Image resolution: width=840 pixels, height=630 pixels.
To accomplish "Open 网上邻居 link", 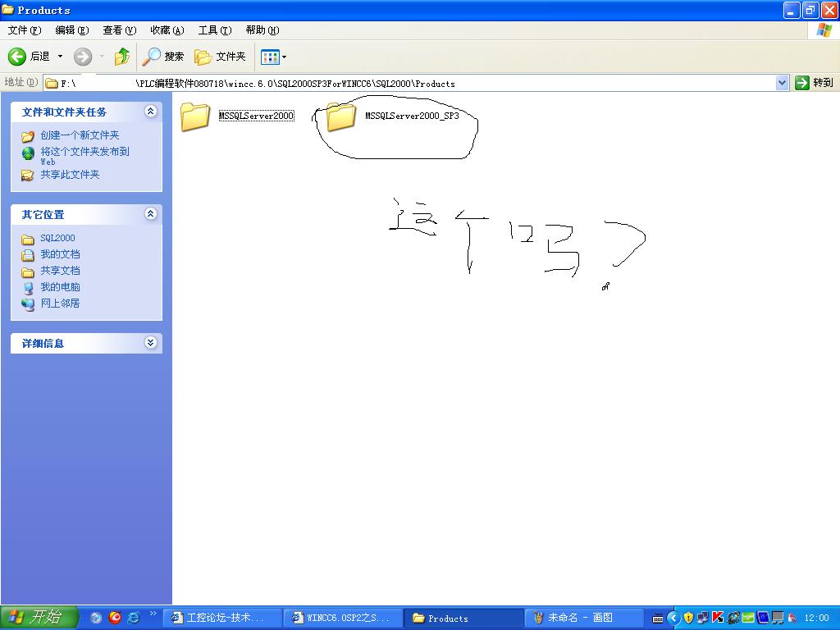I will click(x=60, y=304).
